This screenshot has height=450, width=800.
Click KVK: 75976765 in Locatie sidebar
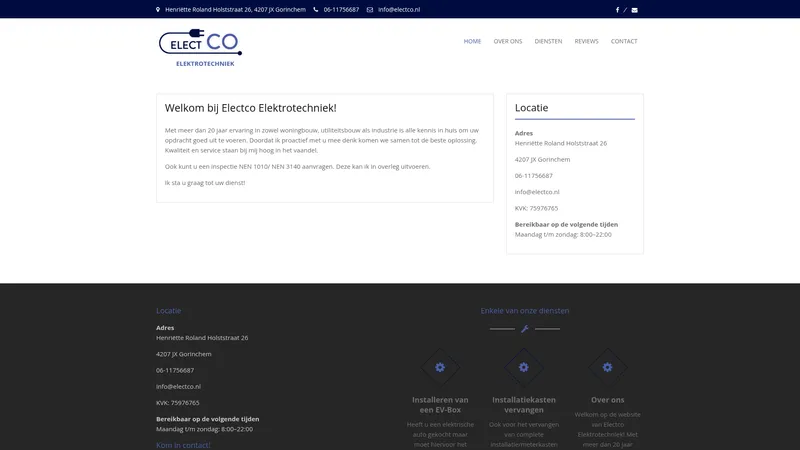(536, 208)
